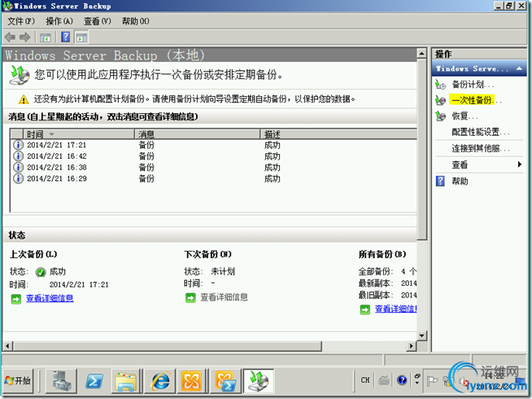Click the vertical scrollbar down arrow

(421, 335)
